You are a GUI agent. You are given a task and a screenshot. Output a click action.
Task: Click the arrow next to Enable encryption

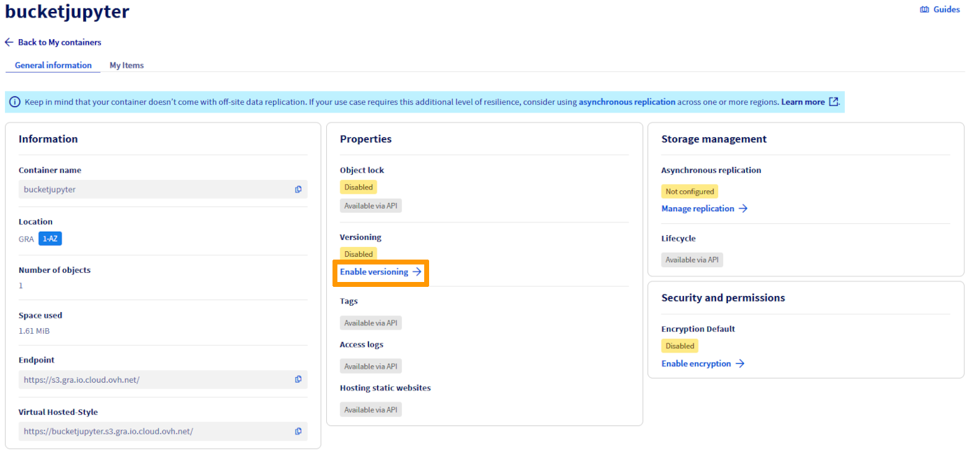[x=741, y=364]
